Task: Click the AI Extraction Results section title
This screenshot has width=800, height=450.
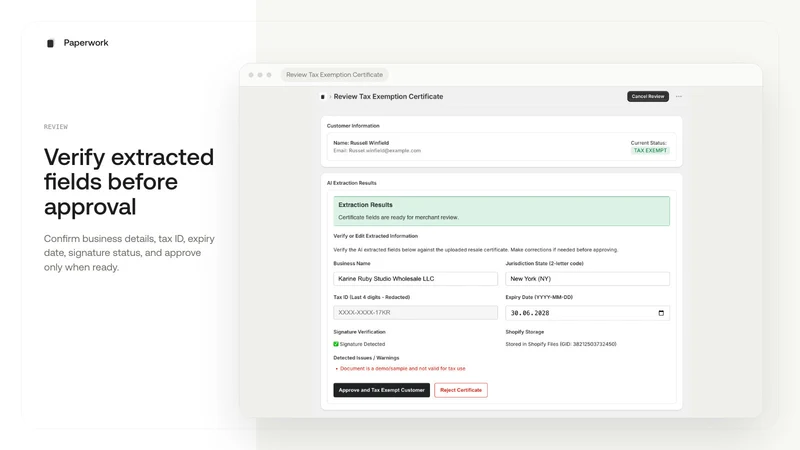Action: point(352,183)
